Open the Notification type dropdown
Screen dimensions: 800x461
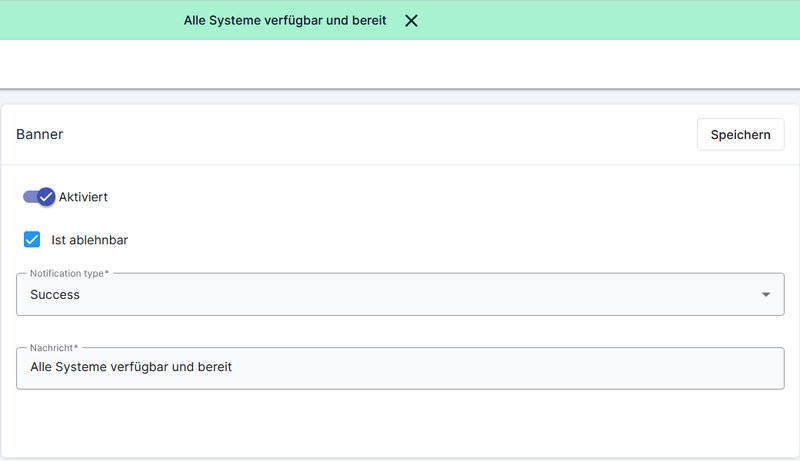[x=400, y=295]
